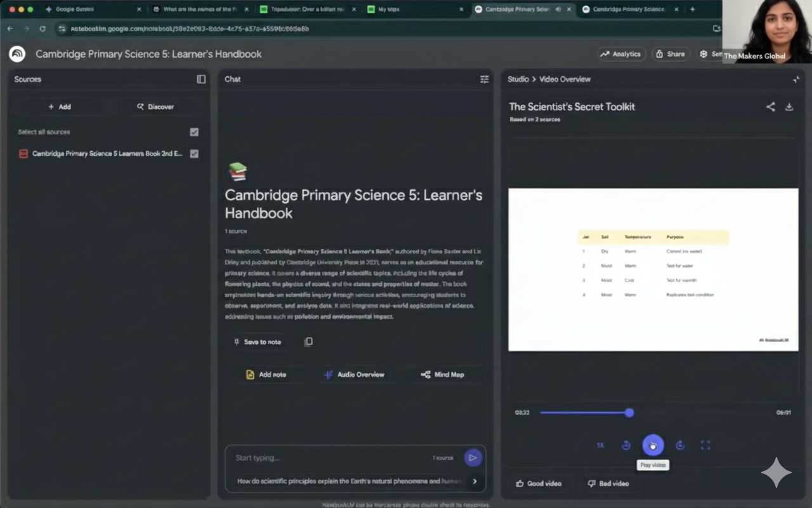This screenshot has height=508, width=812.
Task: Switch to Tripadvisor tab
Action: tap(306, 10)
